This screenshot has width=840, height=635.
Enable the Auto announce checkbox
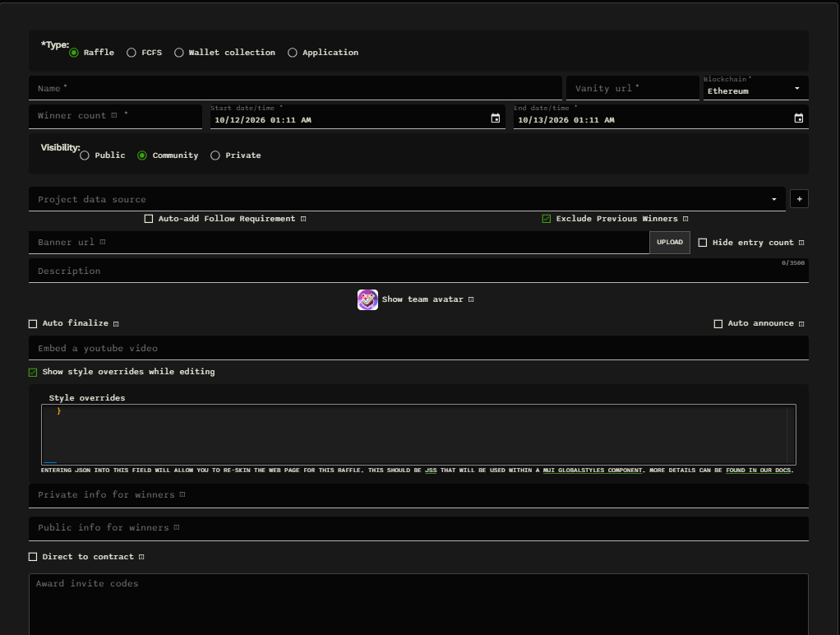click(x=718, y=324)
